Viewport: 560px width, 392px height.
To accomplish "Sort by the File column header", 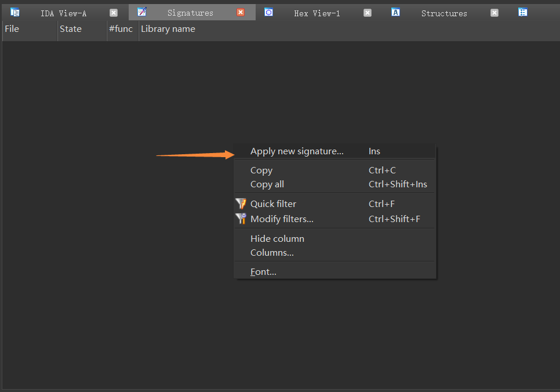I will click(12, 29).
